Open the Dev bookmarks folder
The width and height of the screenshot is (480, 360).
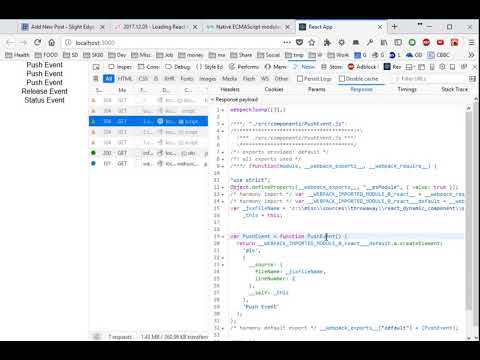(x=117, y=55)
